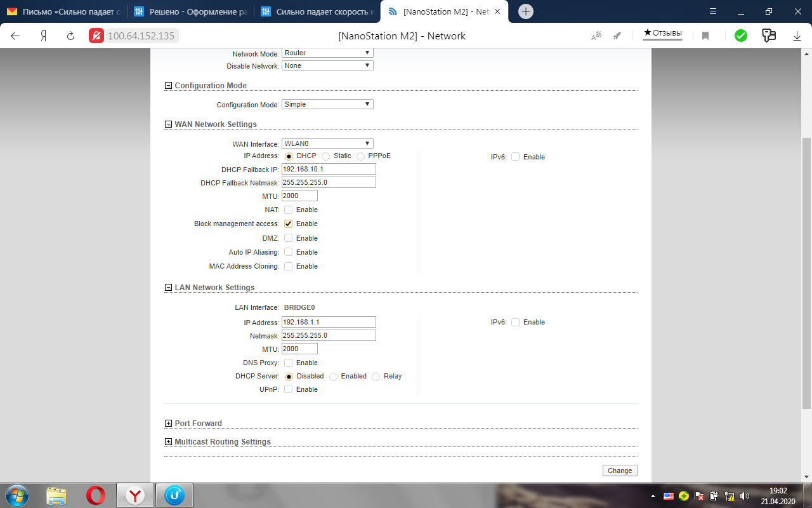This screenshot has height=508, width=812.
Task: Click the address bar showing 100.64.152.135
Action: [x=141, y=36]
